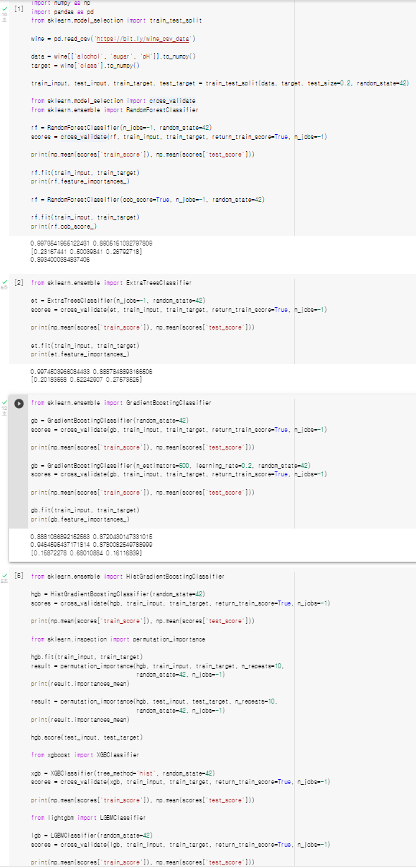Run the GradientBoostingClassifier cell with play button
416x868 pixels.
pos(20,403)
